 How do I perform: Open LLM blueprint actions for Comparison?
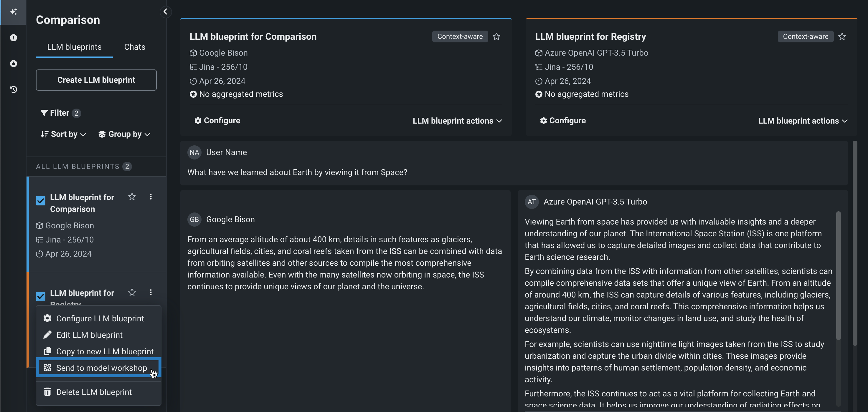coord(457,121)
